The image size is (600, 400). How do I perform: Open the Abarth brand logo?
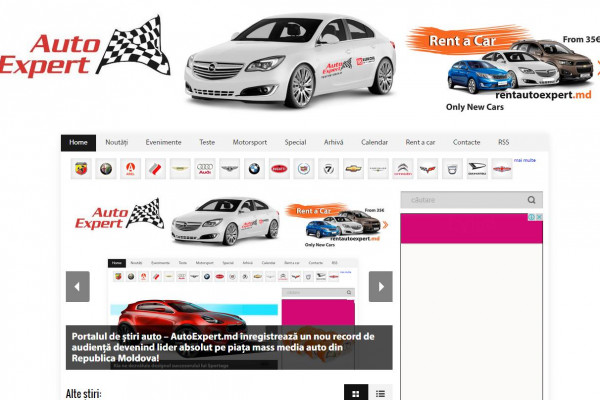[x=81, y=168]
